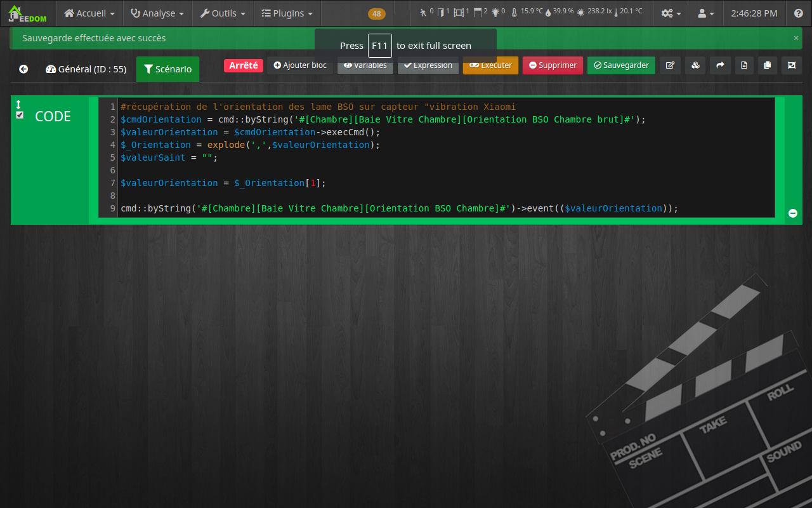The image size is (812, 508).
Task: Open the scenario log file icon
Action: (745, 65)
